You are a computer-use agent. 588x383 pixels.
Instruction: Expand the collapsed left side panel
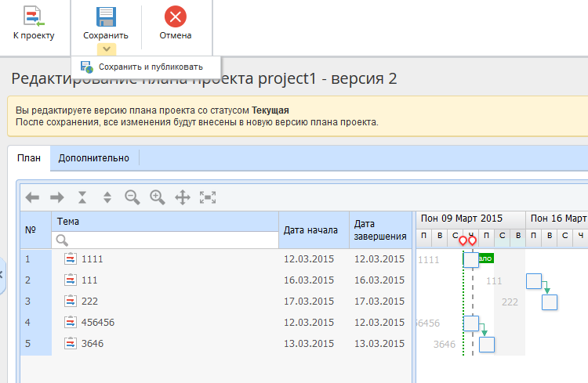(x=2, y=274)
